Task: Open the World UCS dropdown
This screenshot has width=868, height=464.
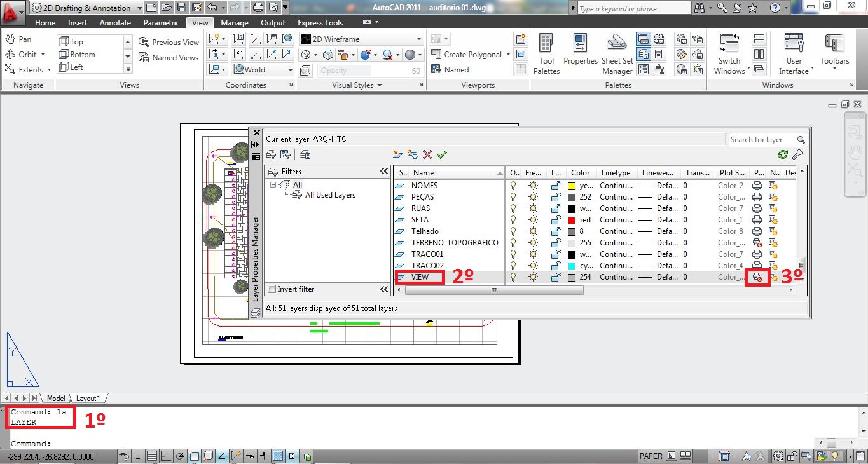Action: (x=261, y=69)
